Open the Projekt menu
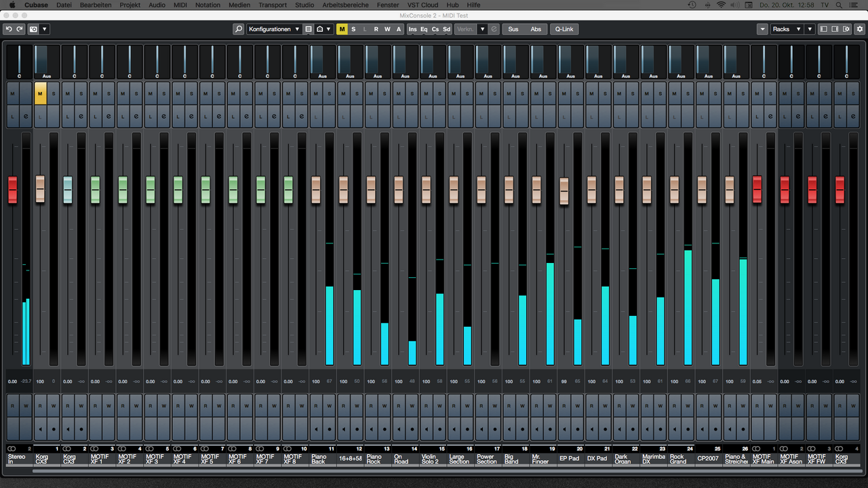The height and width of the screenshot is (488, 868). (x=130, y=5)
